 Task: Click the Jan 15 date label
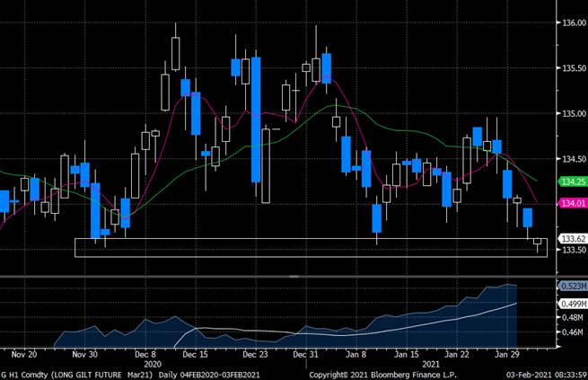407,355
